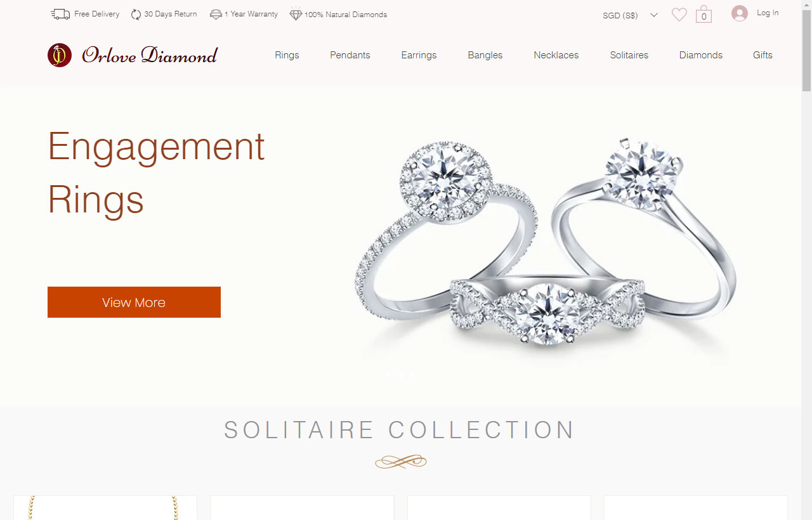Expand the SGD (S$) currency dropdown

630,15
